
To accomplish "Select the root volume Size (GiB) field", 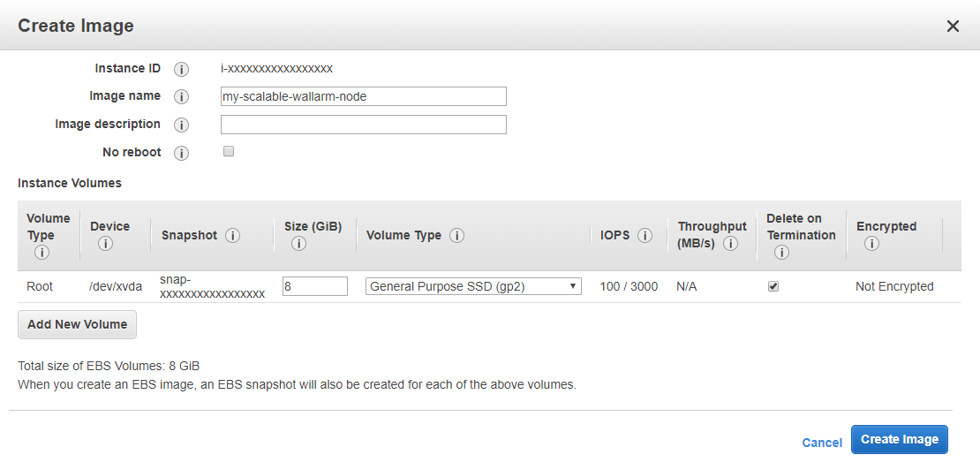I will [314, 286].
